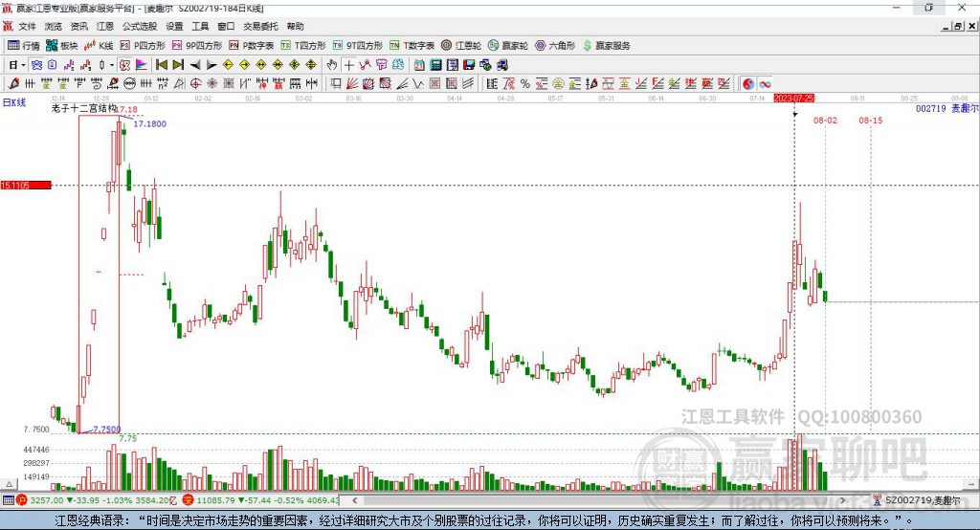The height and width of the screenshot is (530, 980).
Task: Open the 9T四方形 tool
Action: pyautogui.click(x=358, y=46)
